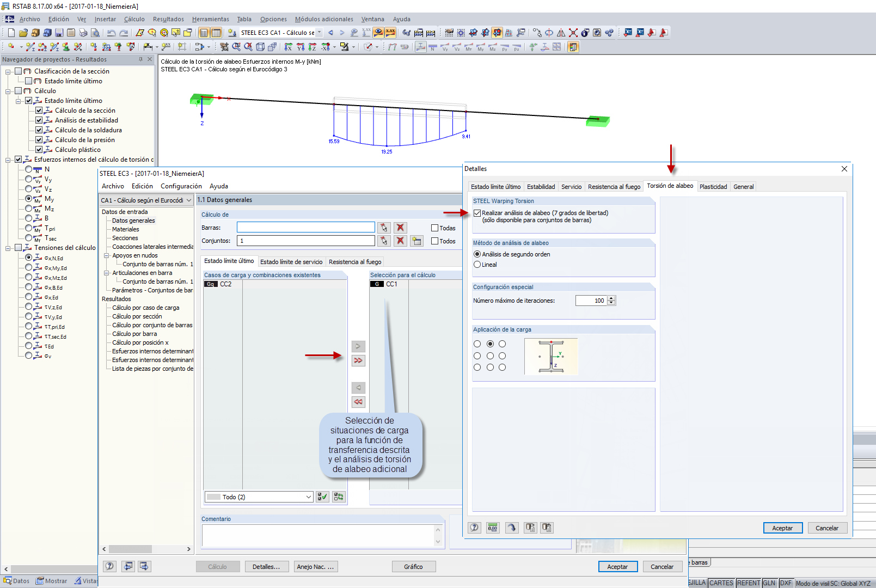Screen dimensions: 876x588
Task: Select the Lineal analysis method
Action: click(477, 265)
